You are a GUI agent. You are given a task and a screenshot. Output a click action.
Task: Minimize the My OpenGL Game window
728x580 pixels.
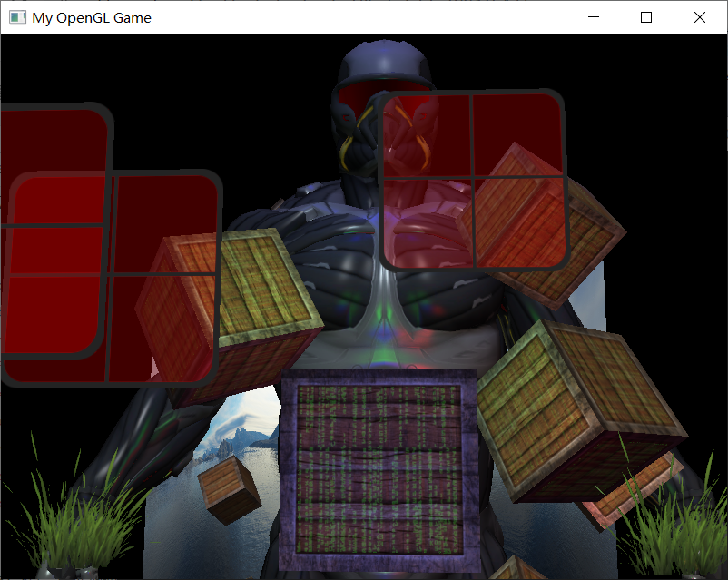coord(594,17)
